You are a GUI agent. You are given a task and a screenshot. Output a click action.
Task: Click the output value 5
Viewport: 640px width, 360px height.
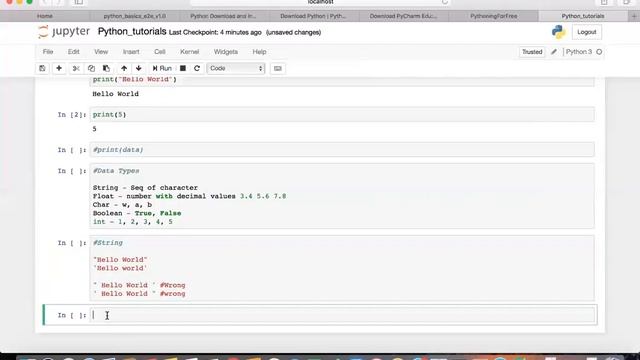(94, 129)
